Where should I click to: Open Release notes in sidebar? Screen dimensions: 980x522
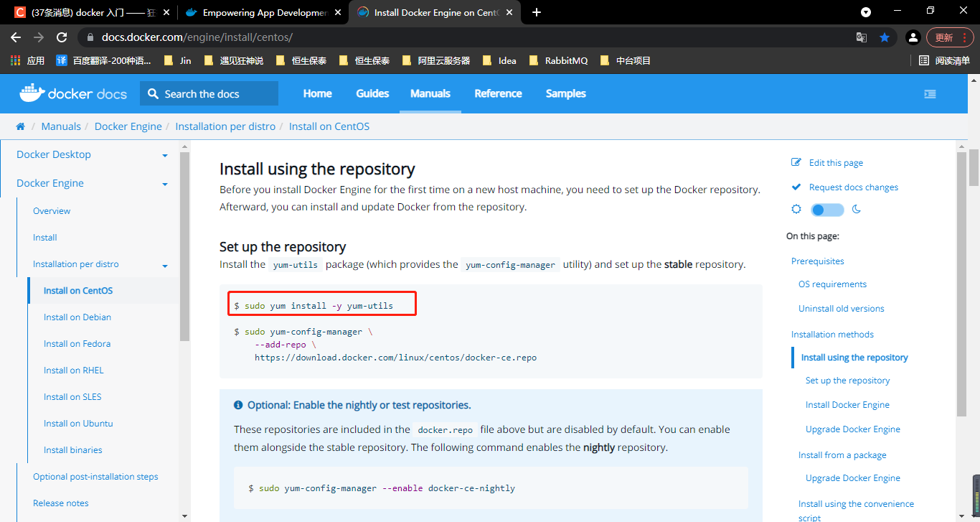(61, 503)
